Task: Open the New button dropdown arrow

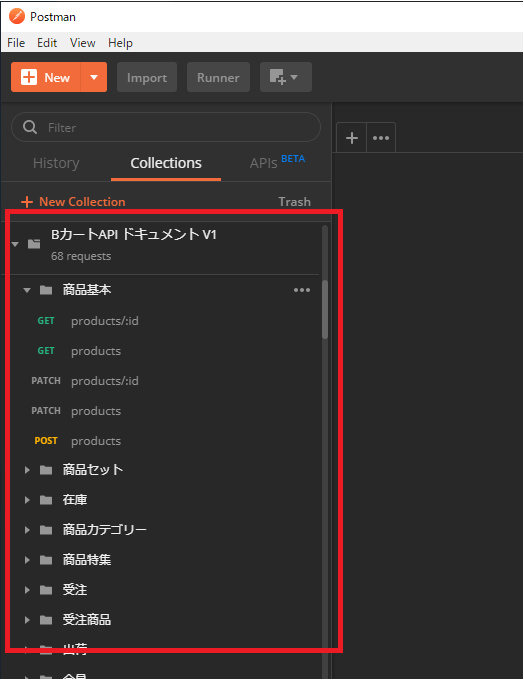Action: coord(94,77)
